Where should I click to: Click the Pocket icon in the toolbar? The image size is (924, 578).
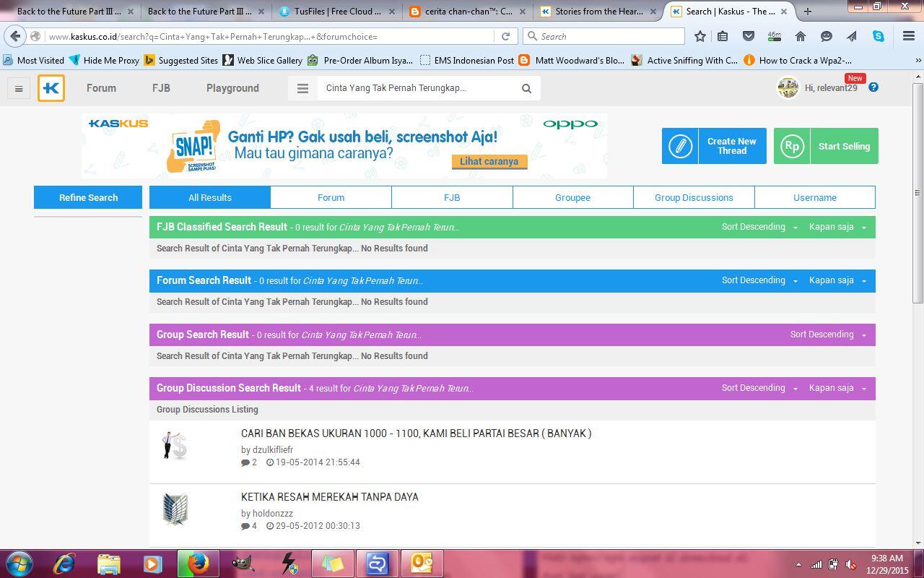tap(749, 36)
